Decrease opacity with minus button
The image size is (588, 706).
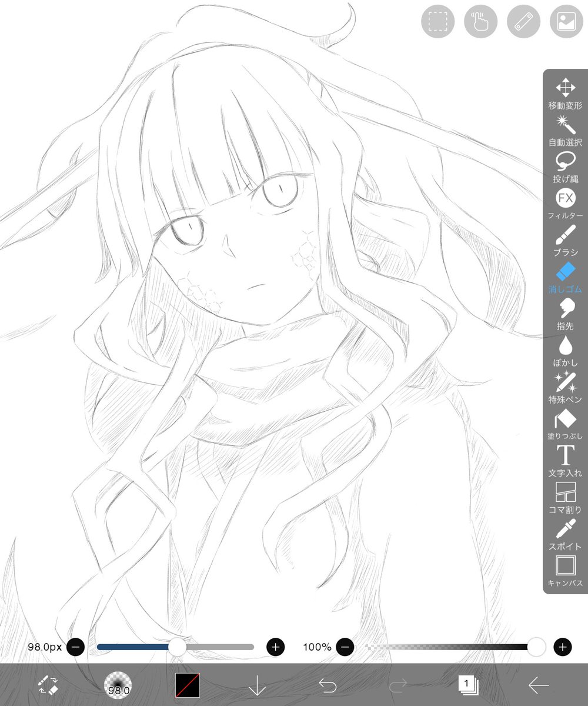(x=345, y=647)
